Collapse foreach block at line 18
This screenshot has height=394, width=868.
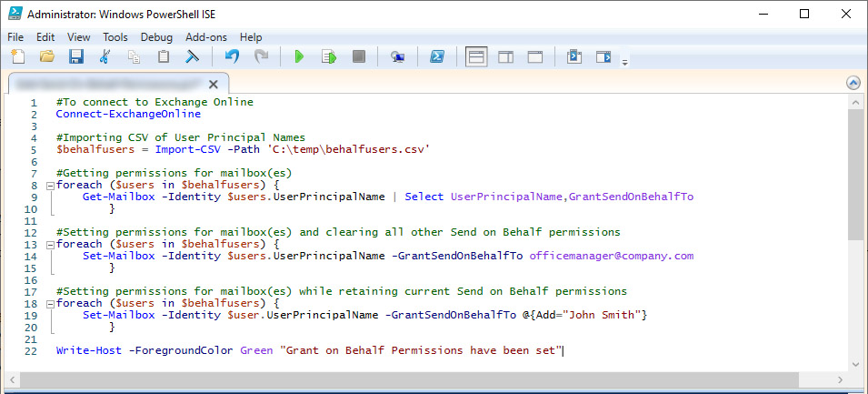coord(50,304)
